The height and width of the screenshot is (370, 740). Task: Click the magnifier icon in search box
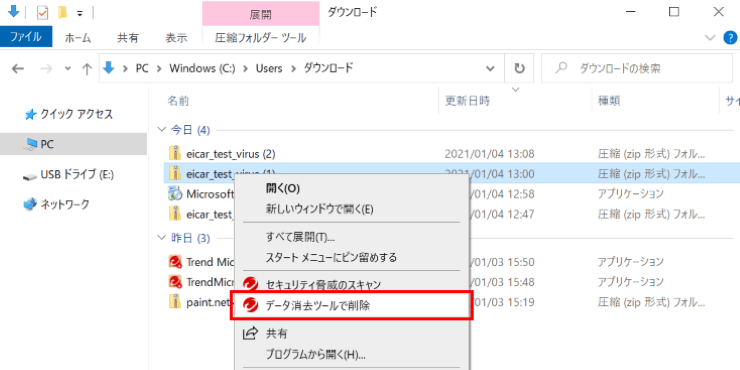[x=561, y=68]
